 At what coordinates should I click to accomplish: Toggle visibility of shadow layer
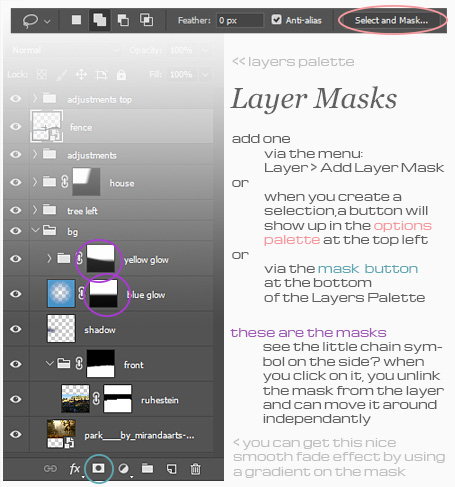pos(16,329)
